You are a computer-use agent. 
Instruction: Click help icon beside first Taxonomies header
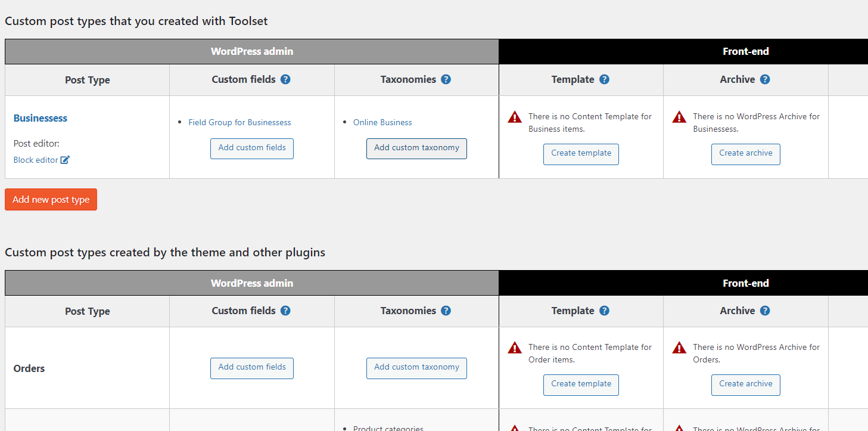(446, 79)
